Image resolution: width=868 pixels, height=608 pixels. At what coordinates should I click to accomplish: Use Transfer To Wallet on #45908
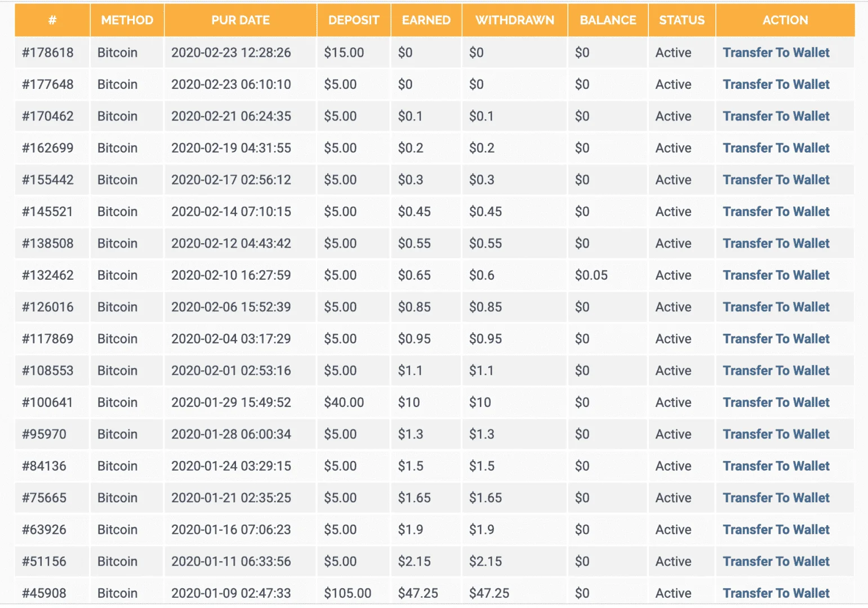[776, 593]
